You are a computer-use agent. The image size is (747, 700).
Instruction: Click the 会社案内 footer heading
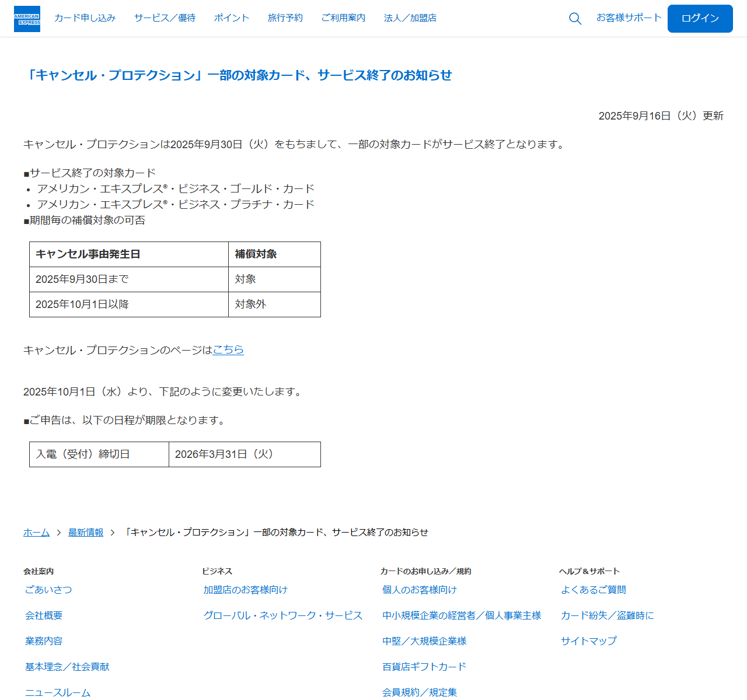tap(39, 572)
